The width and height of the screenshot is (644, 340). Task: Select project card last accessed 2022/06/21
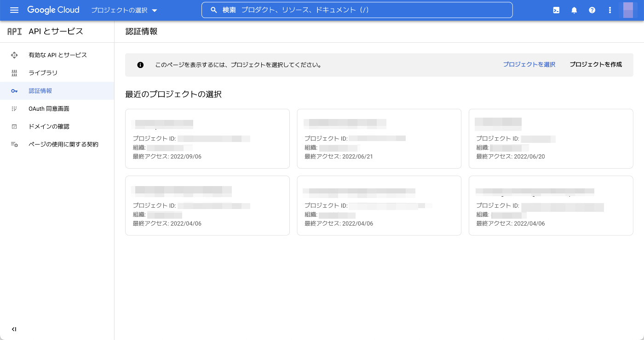click(379, 139)
